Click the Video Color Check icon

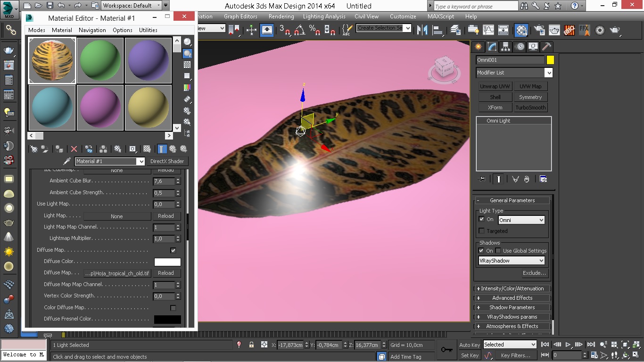click(x=187, y=88)
